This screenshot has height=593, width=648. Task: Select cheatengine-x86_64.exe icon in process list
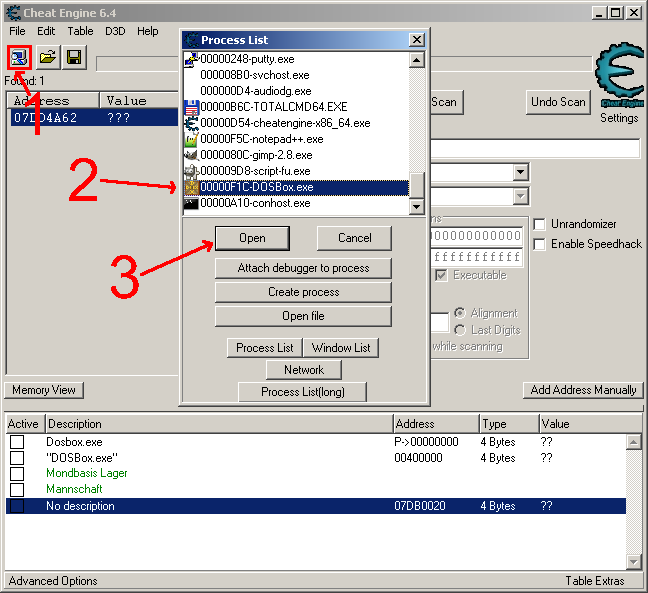[x=191, y=123]
